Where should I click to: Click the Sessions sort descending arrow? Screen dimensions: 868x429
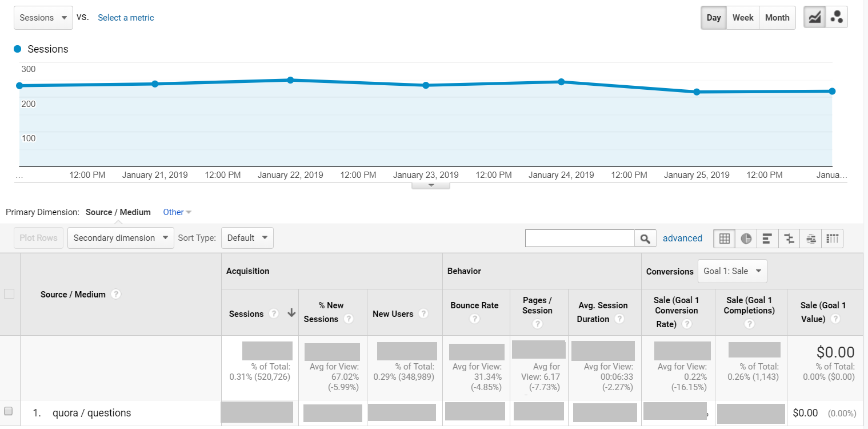291,313
